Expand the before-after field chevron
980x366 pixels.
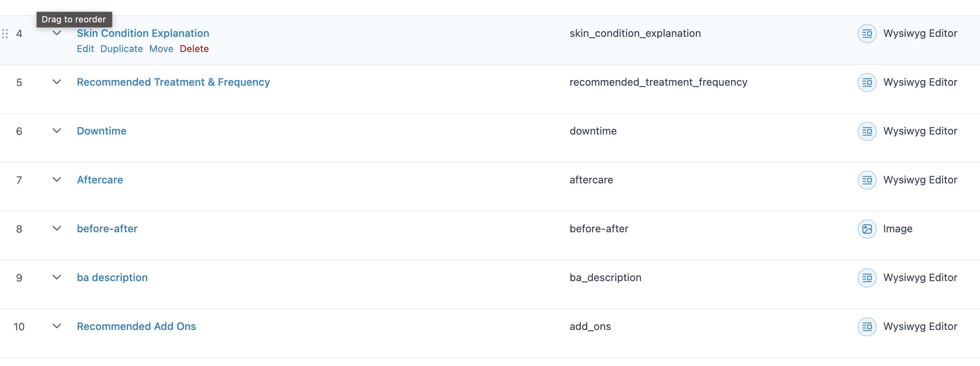57,229
